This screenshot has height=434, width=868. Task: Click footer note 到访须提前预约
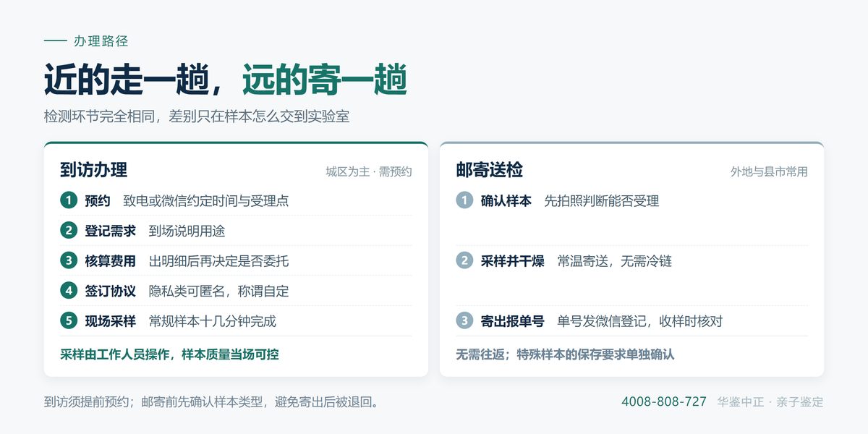pyautogui.click(x=86, y=401)
